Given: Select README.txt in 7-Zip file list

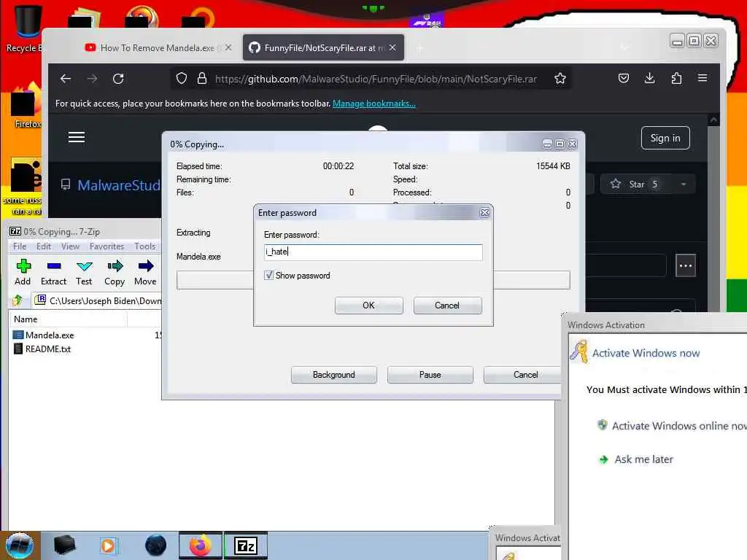Looking at the screenshot, I should pos(47,349).
